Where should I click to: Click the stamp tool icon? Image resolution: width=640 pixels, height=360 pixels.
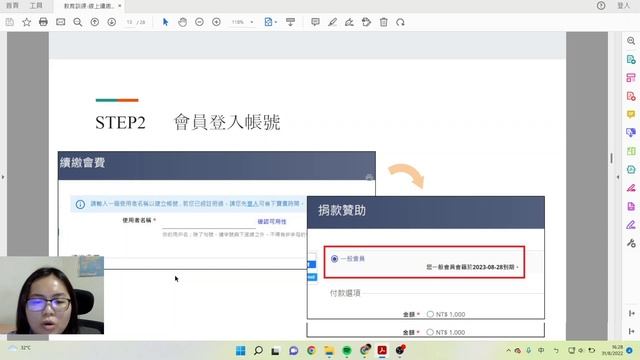(367, 22)
